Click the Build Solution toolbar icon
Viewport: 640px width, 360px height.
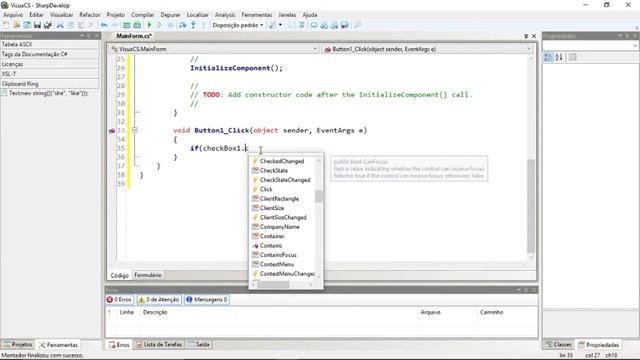(127, 25)
